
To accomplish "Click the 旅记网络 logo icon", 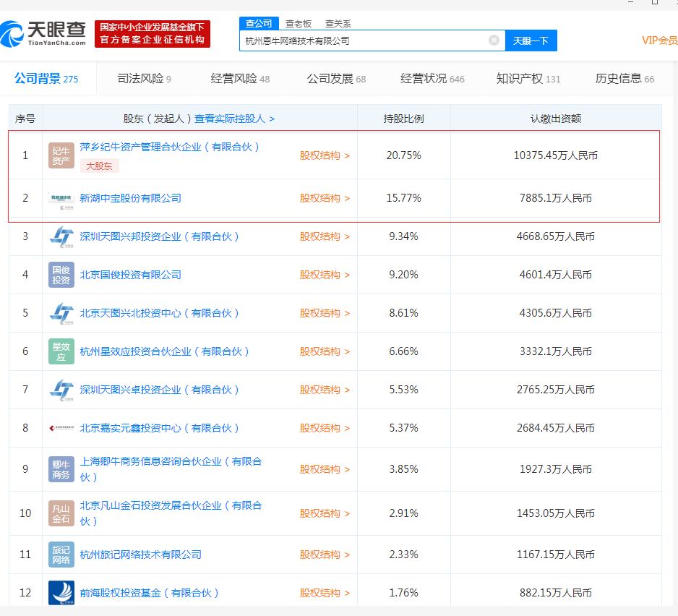I will point(61,553).
